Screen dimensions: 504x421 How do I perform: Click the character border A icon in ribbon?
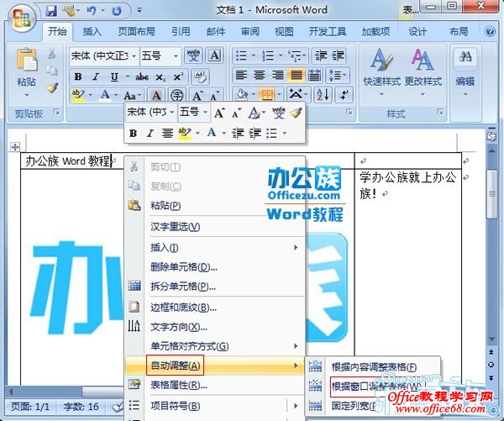(x=214, y=55)
